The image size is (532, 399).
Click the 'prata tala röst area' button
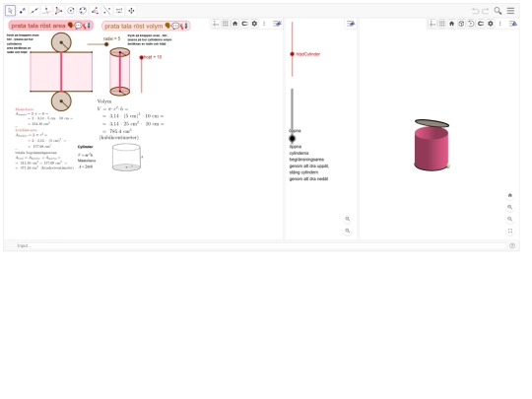pos(50,26)
